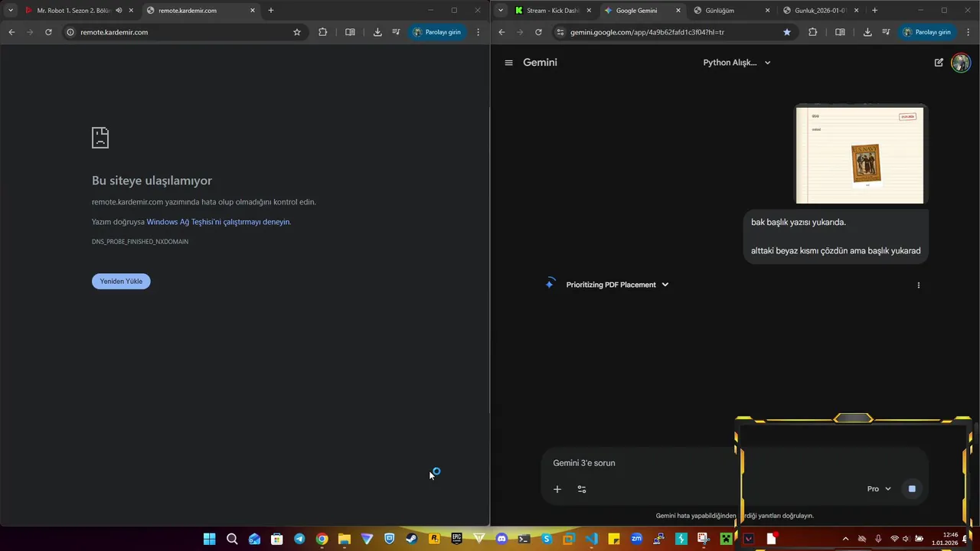Open a new tab in Gemini window
The width and height of the screenshot is (980, 551).
tap(875, 11)
